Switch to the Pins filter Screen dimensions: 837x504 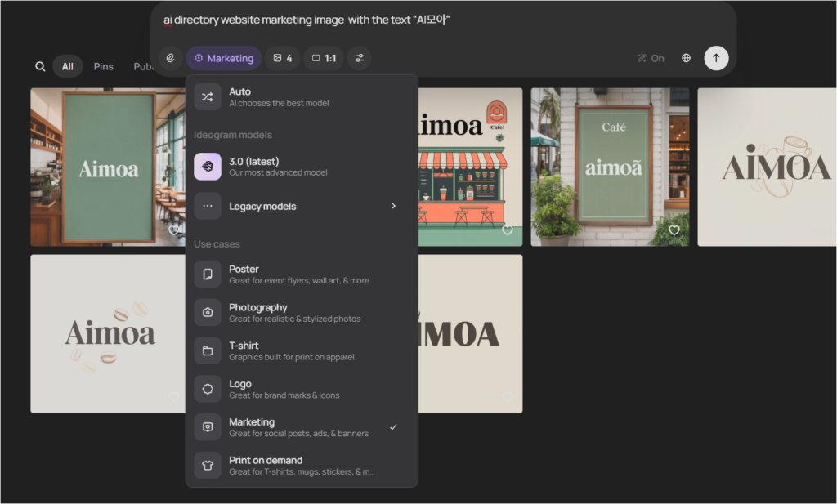tap(103, 67)
